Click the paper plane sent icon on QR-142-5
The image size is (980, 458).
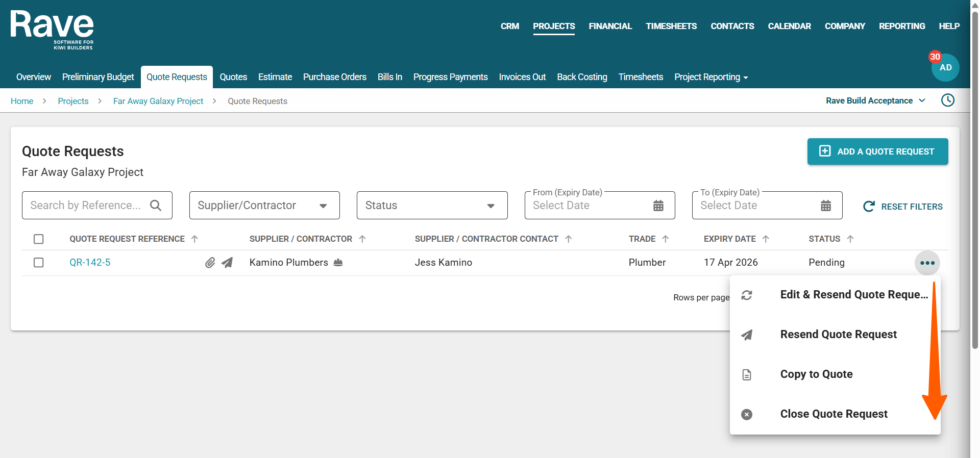click(227, 263)
